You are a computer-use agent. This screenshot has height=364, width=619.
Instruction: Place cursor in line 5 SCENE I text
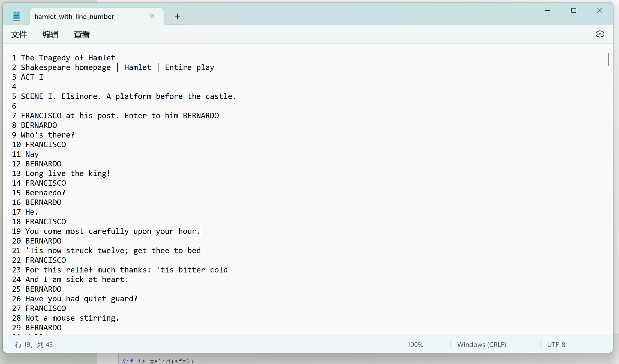click(129, 96)
